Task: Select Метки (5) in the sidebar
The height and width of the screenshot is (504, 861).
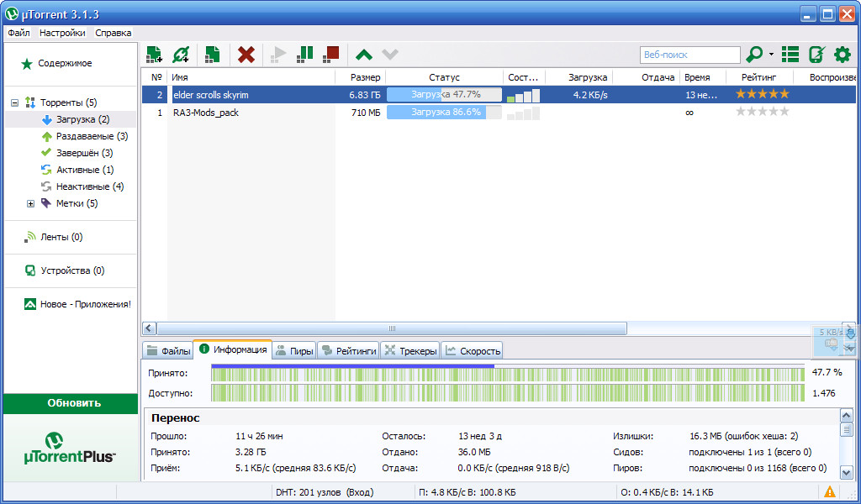Action: (77, 203)
